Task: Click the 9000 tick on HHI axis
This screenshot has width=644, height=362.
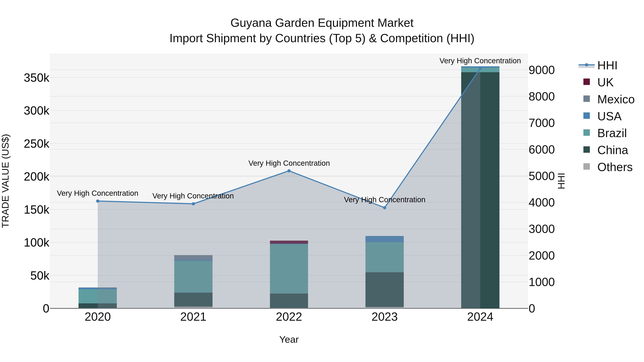Action: pos(542,70)
